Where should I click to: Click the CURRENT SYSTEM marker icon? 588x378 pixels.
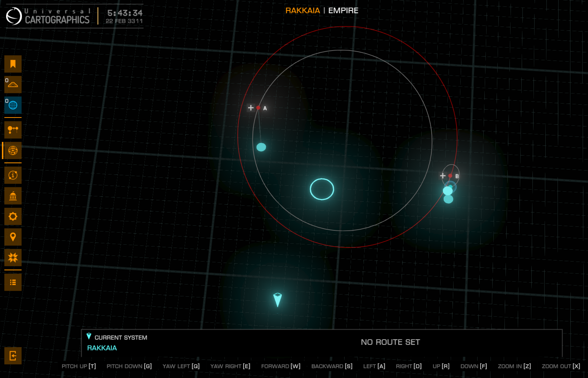89,336
